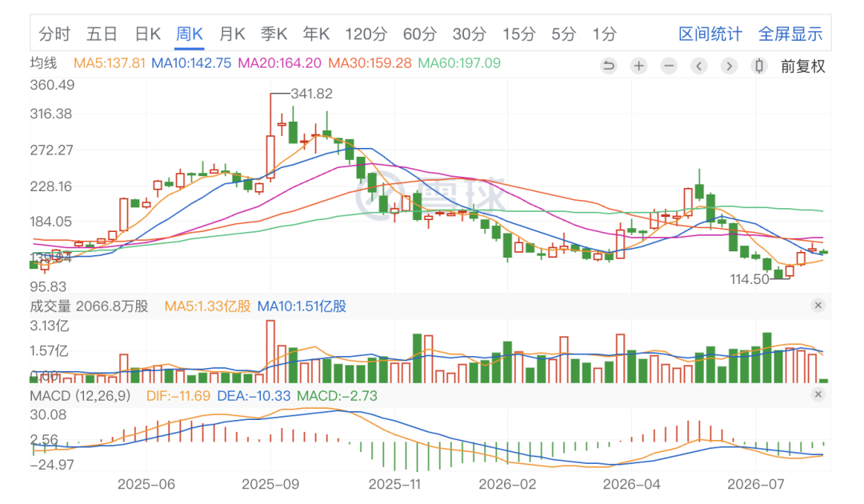Open the 前复权 adjustment dropdown
This screenshot has width=864, height=504.
tap(803, 66)
